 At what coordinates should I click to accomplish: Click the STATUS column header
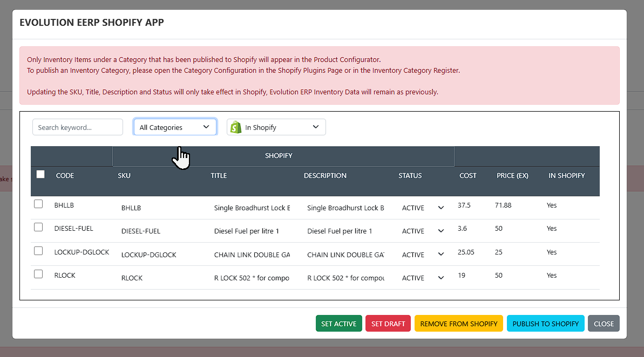point(410,176)
